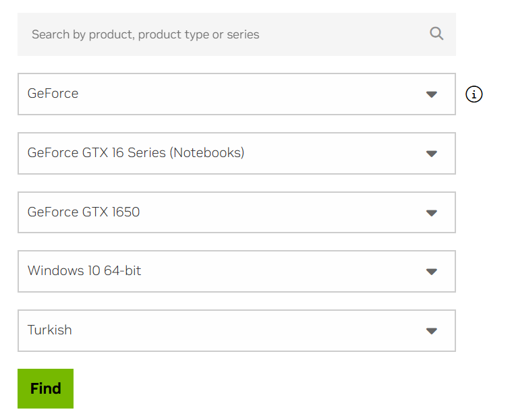Click the arrow on Windows 10 64-bit dropdown
The height and width of the screenshot is (420, 512).
[432, 272]
